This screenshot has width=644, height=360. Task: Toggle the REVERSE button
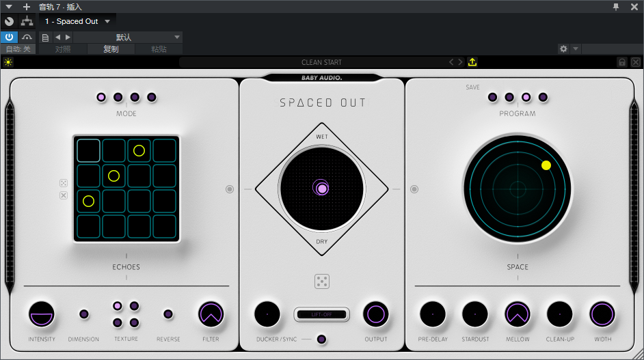(168, 314)
